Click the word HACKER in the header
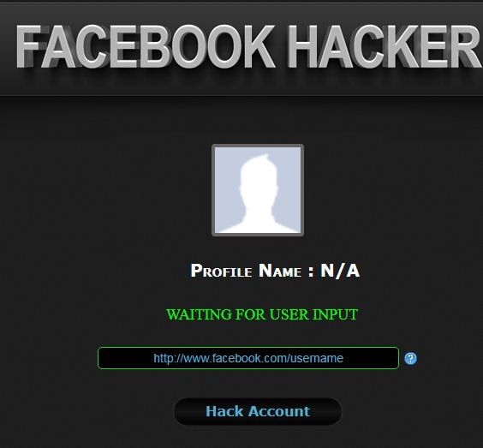 (385, 46)
